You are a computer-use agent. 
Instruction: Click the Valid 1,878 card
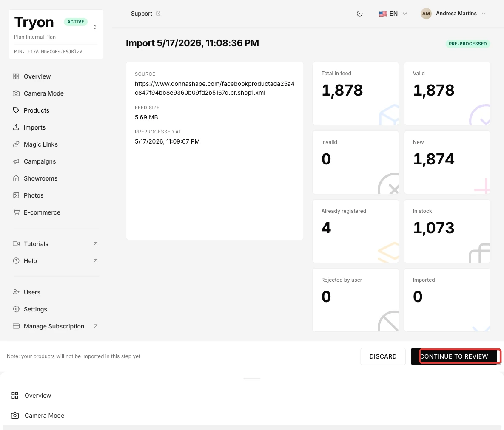click(x=447, y=93)
